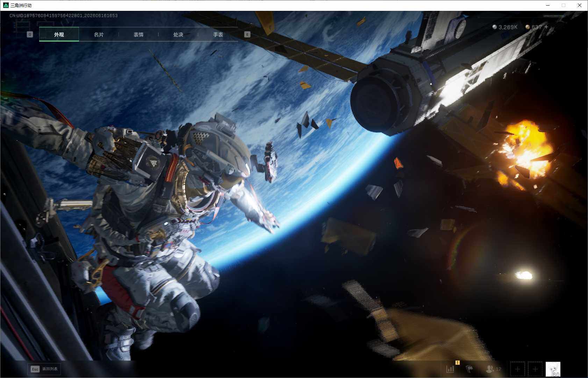This screenshot has height=378, width=588.
Task: Go to the 处决 tab
Action: pos(178,35)
